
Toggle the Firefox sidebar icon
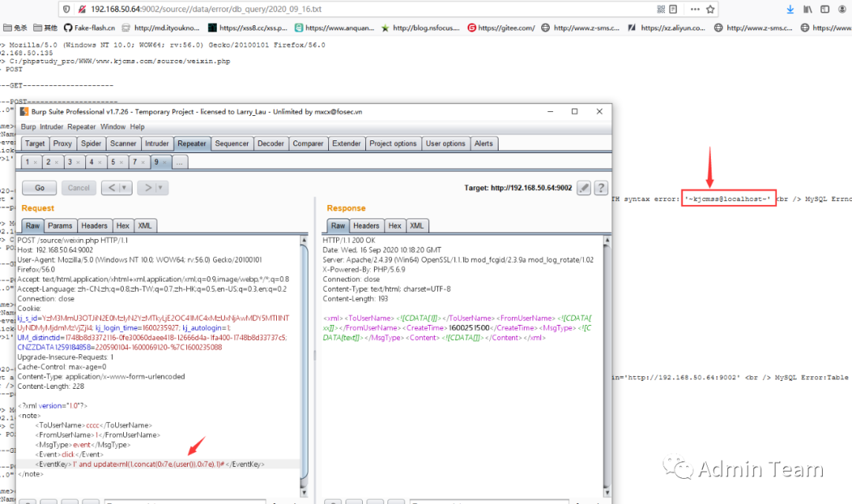[x=825, y=9]
